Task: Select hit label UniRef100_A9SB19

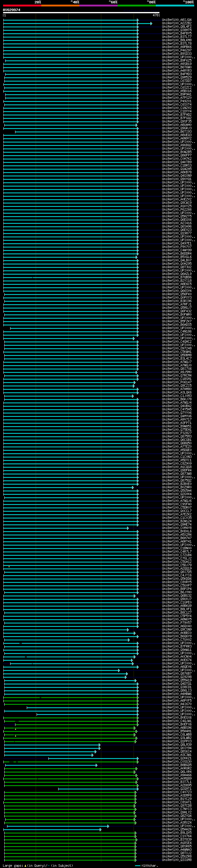Action: (177, 64)
